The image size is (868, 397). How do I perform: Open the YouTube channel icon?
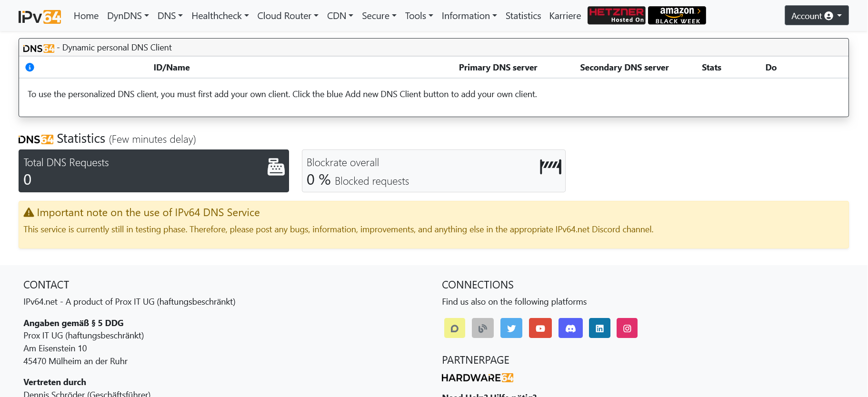[x=540, y=328]
